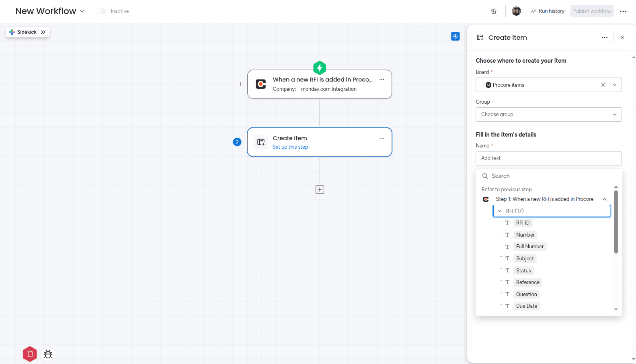Open the trigger step's three-dot menu
Image resolution: width=636 pixels, height=364 pixels.
382,80
